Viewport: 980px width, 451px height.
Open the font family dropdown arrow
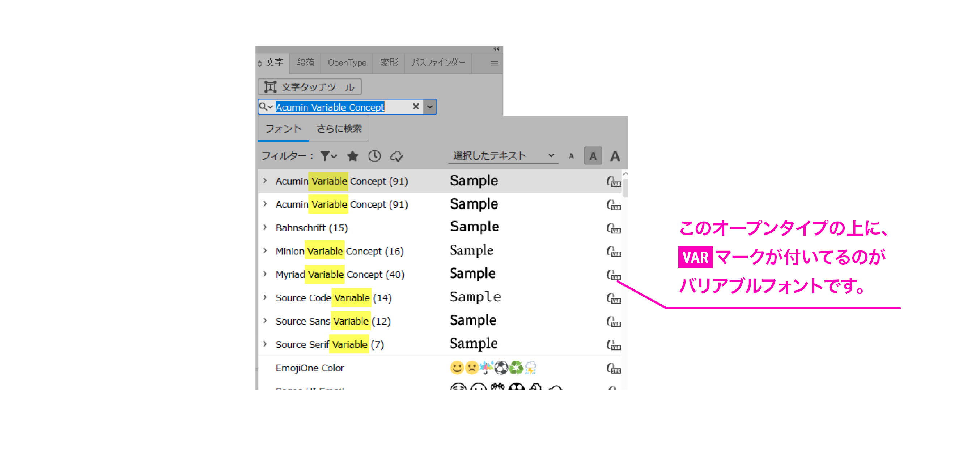[x=430, y=107]
